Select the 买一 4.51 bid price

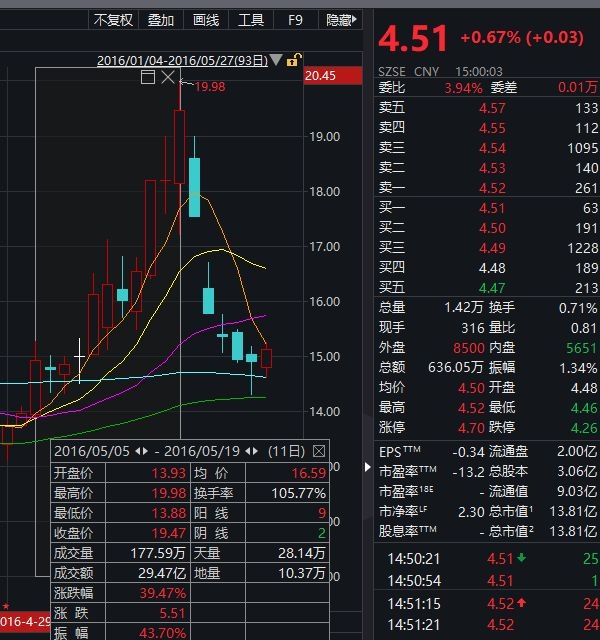(x=492, y=208)
